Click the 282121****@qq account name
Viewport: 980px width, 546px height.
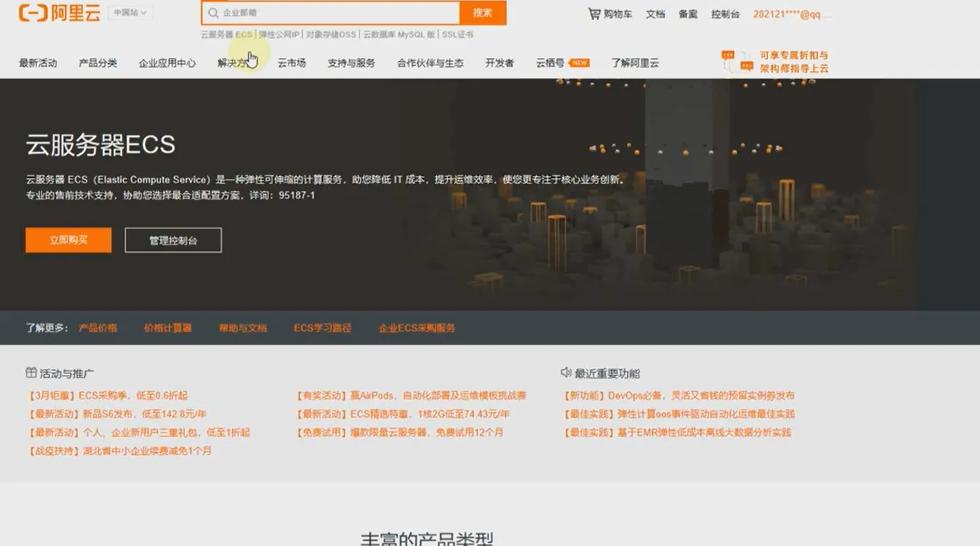(792, 14)
